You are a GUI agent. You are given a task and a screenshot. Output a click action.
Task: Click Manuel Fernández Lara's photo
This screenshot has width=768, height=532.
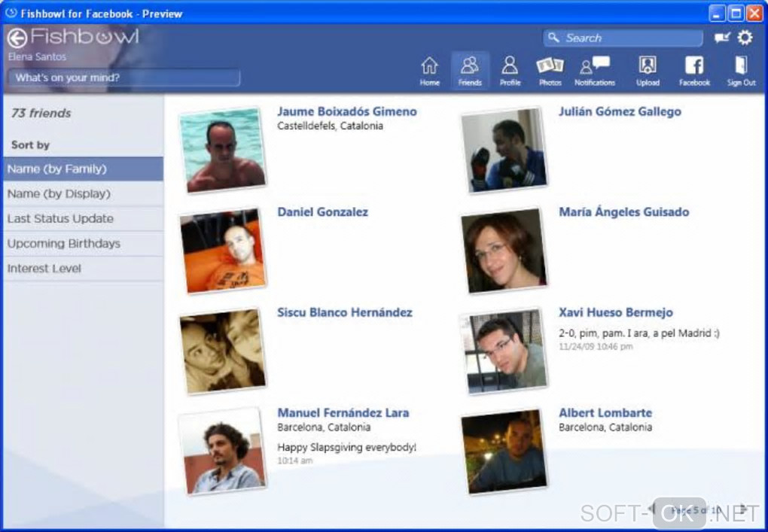[x=223, y=451]
